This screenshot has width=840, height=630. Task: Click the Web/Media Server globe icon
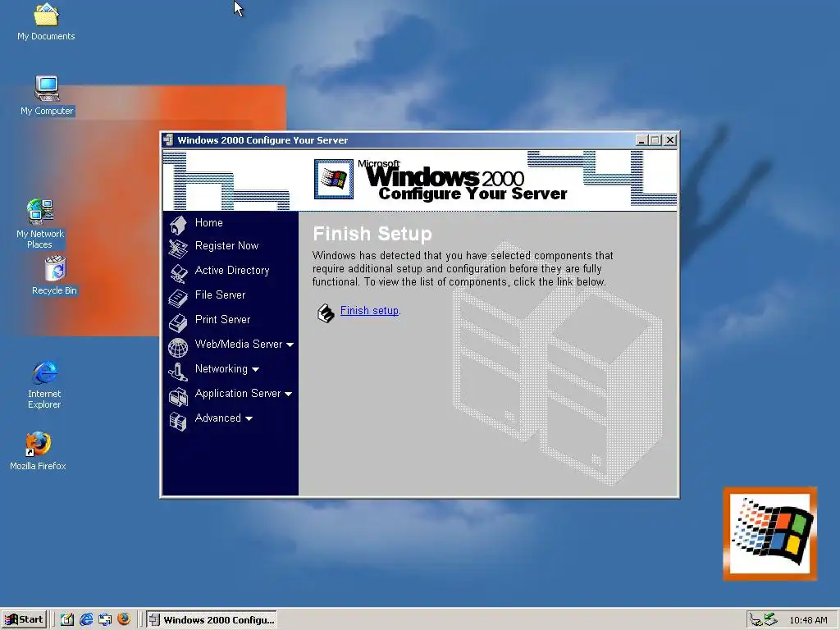tap(178, 348)
